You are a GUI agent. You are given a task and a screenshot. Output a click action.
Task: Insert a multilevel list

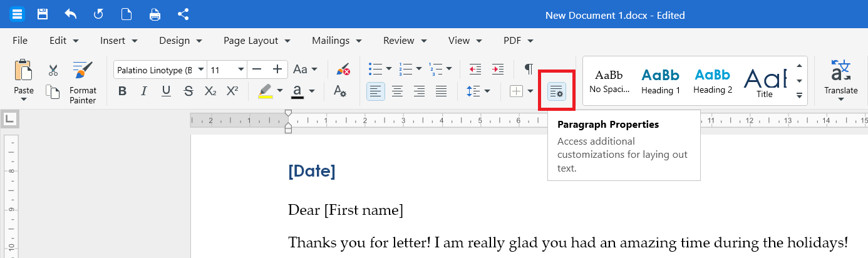pyautogui.click(x=435, y=69)
